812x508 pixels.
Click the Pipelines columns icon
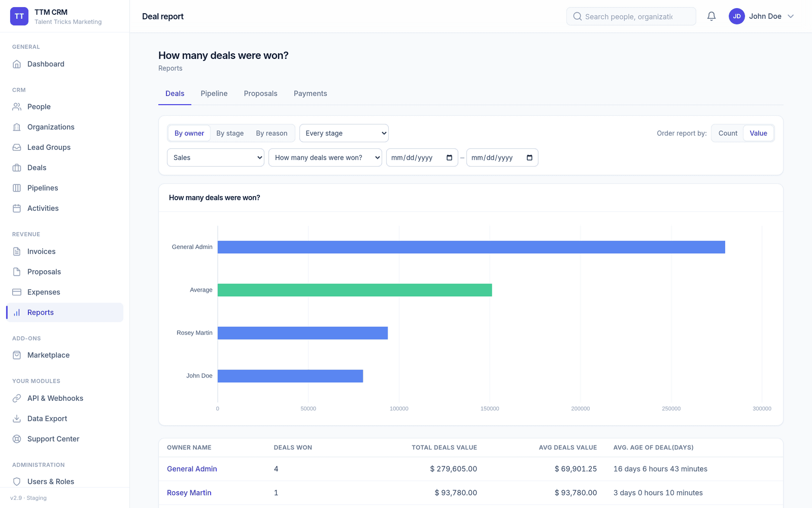17,188
